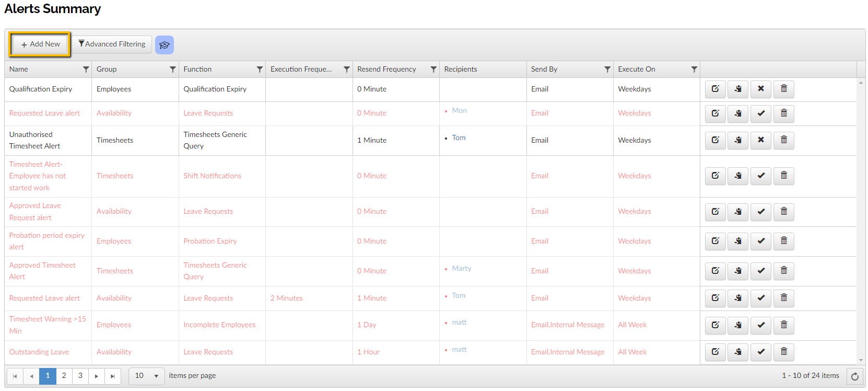Screen dimensions: 868x391
Task: Disable Unauthorised Timesheet Alert using X button
Action: pyautogui.click(x=761, y=140)
